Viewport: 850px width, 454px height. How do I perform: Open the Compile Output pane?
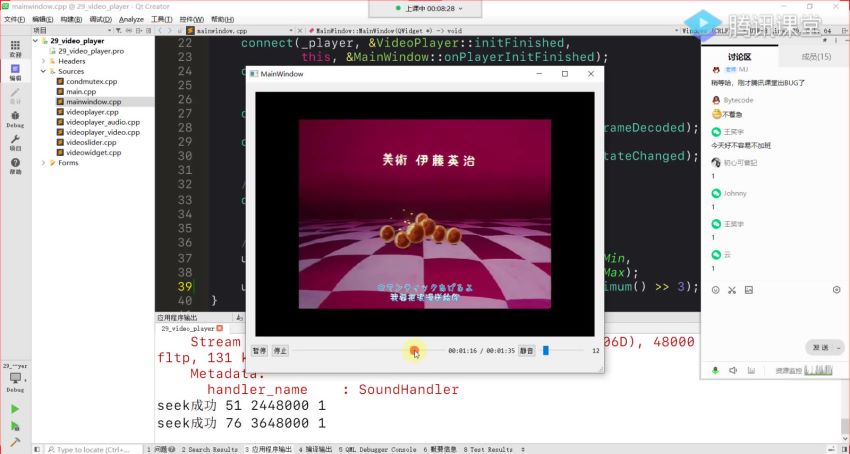(315, 449)
